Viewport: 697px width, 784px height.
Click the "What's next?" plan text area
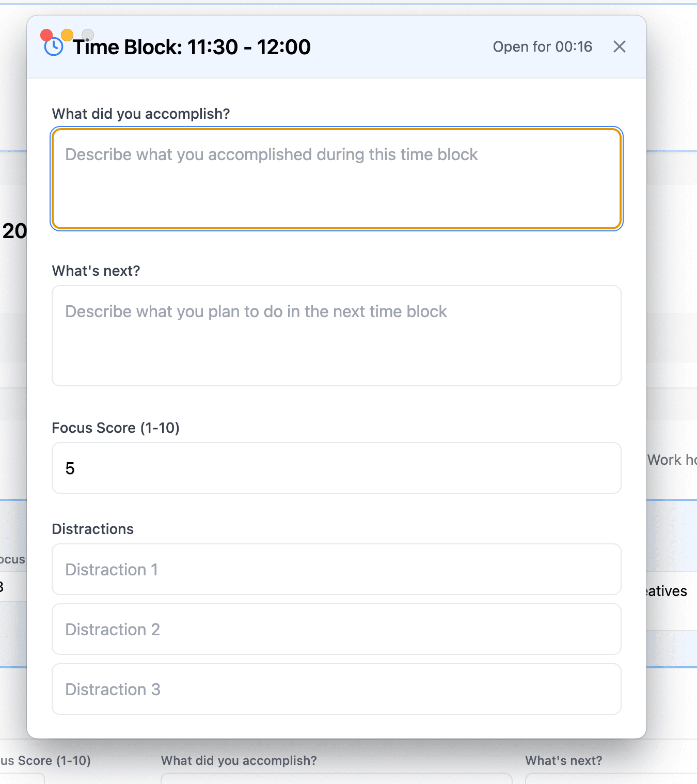point(336,336)
